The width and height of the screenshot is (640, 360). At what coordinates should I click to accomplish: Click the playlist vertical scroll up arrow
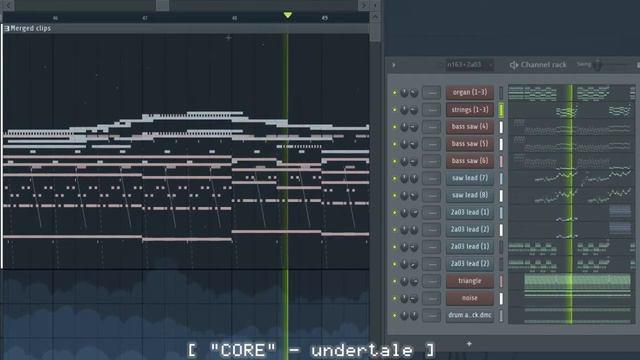tap(375, 17)
